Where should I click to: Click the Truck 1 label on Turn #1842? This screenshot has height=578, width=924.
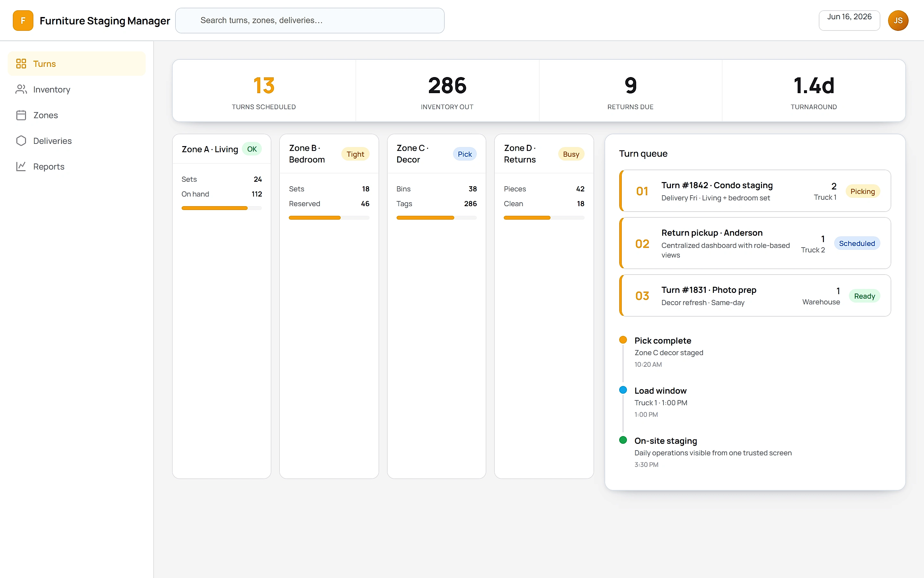[x=825, y=197]
